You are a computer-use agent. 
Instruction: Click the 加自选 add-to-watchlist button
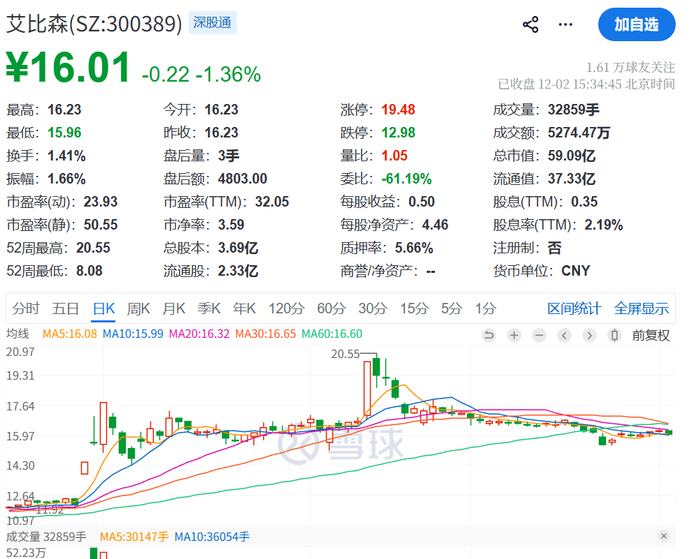637,24
